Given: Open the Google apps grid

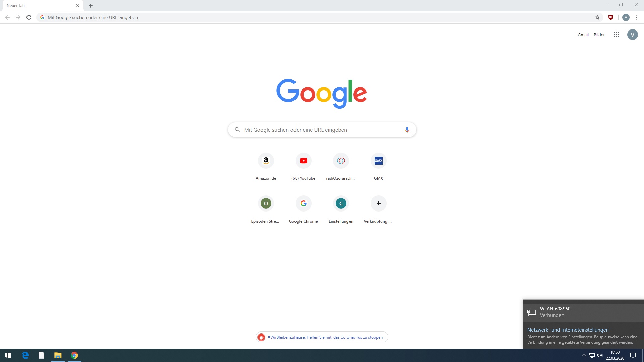Looking at the screenshot, I should (616, 35).
